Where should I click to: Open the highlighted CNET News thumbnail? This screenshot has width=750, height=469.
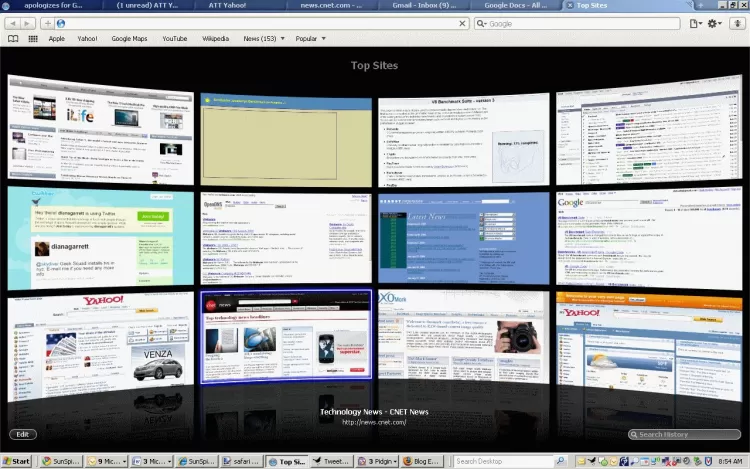(x=286, y=336)
